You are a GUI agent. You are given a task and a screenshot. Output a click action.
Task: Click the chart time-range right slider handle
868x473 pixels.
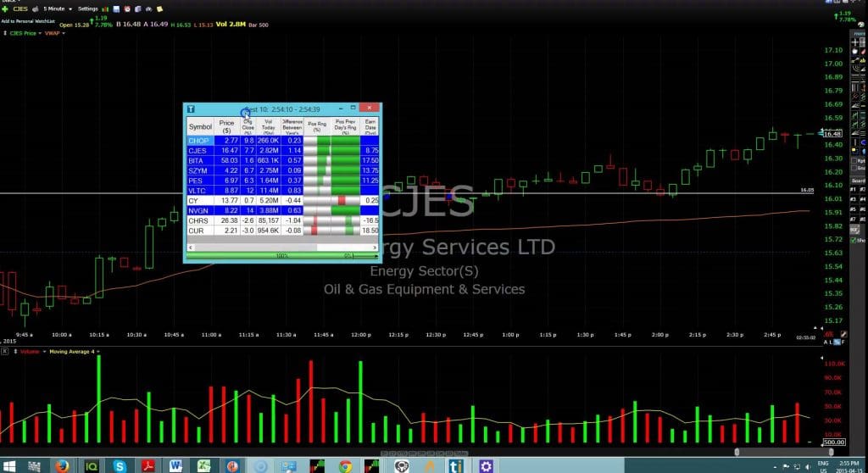(831, 452)
